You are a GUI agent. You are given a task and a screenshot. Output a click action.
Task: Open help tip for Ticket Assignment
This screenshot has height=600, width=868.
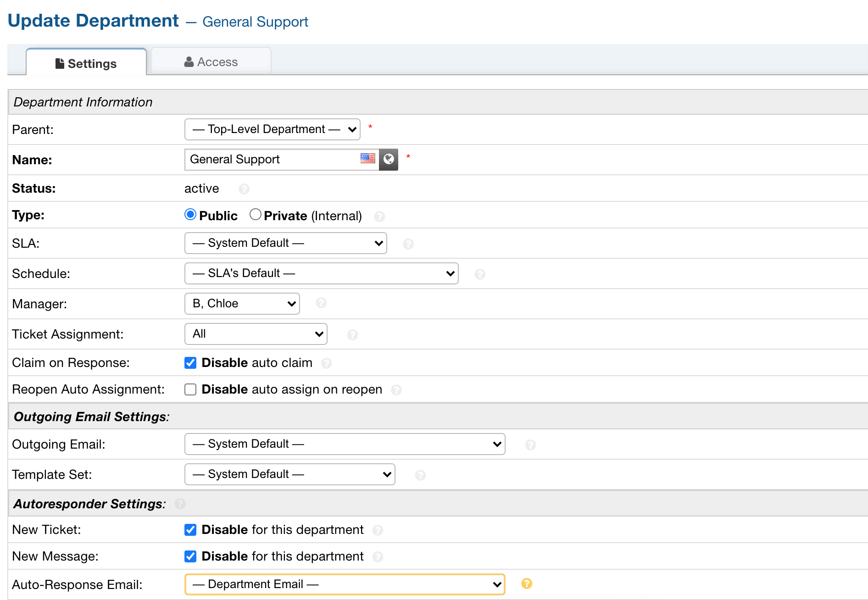coord(352,335)
